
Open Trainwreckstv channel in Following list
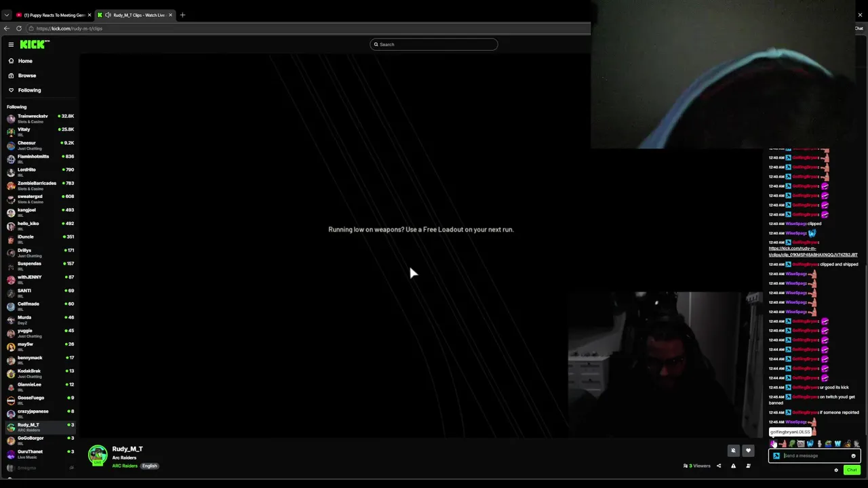[x=41, y=119]
